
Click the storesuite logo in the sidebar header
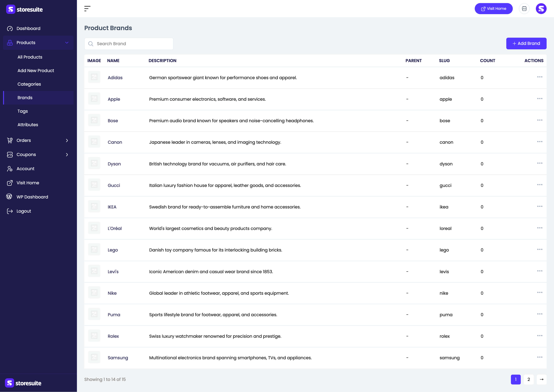point(24,9)
